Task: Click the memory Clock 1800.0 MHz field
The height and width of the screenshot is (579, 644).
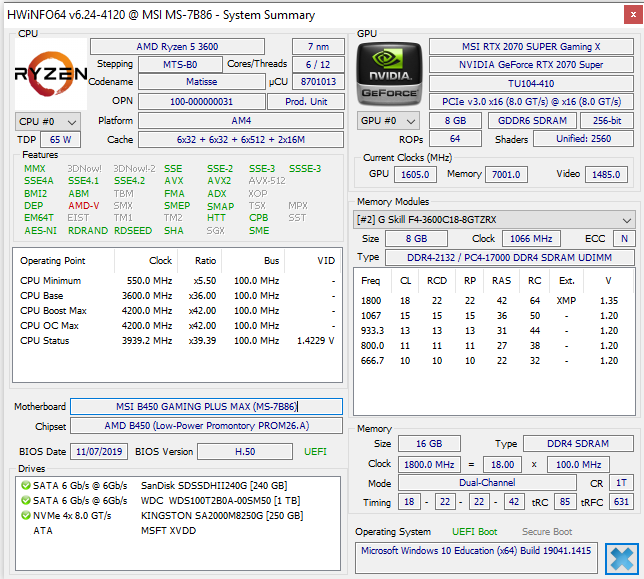Action: pos(429,464)
